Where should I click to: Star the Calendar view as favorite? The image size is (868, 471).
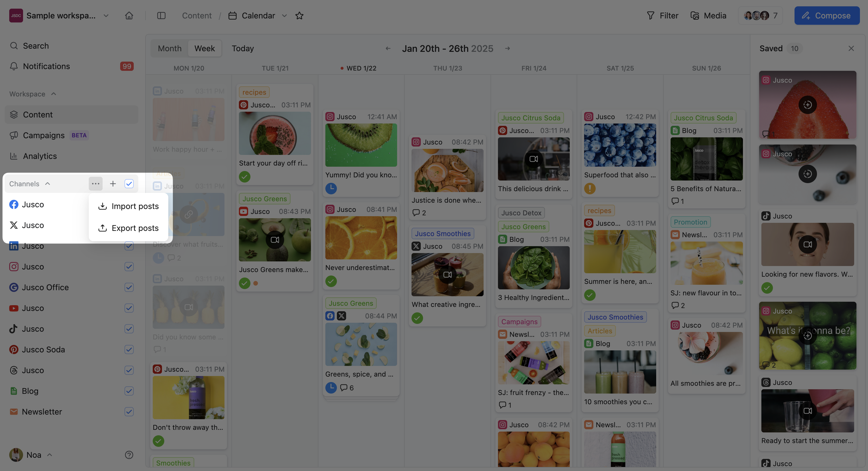click(x=299, y=16)
